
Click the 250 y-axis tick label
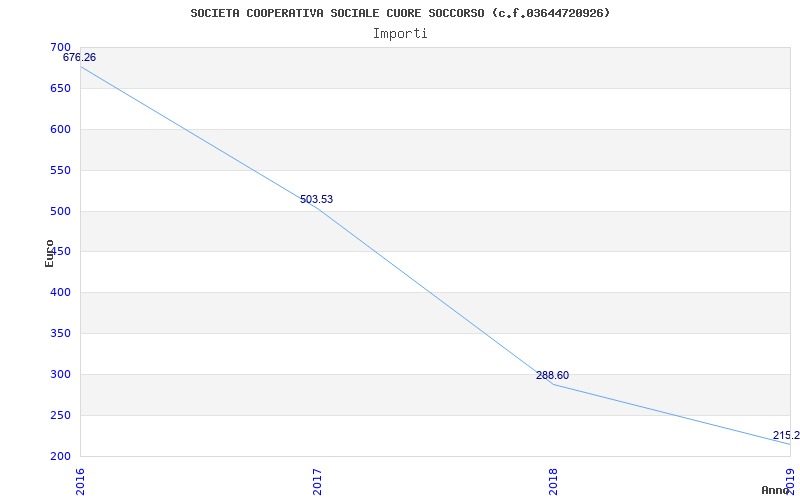click(60, 415)
